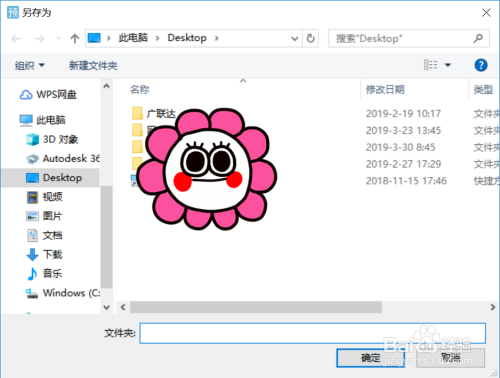This screenshot has height=378, width=500.
Task: Open the 组织 menu
Action: tap(29, 65)
